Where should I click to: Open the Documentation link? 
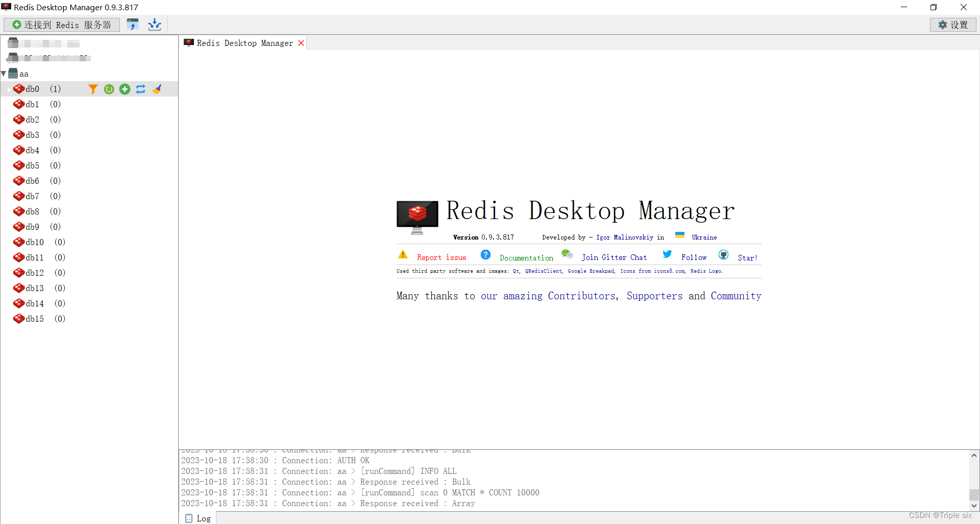click(526, 257)
